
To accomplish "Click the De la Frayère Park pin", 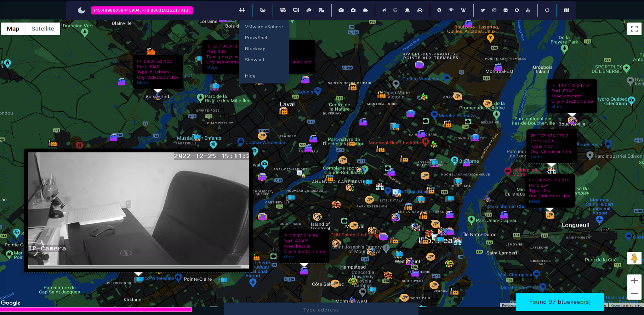I will pos(564,49).
